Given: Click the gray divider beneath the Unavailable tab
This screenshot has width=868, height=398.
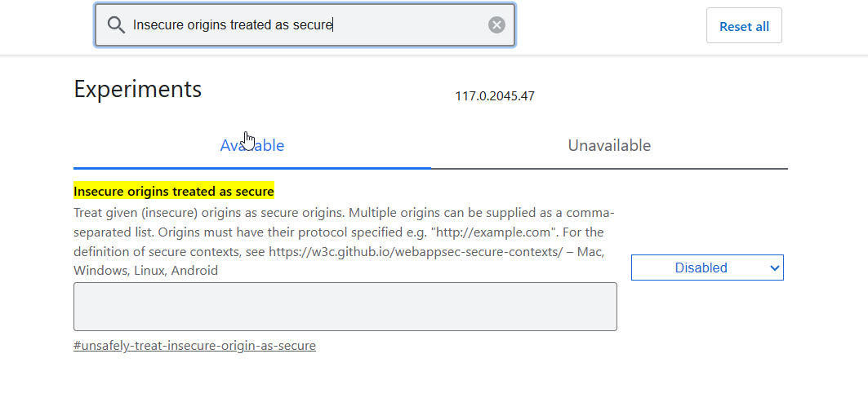Looking at the screenshot, I should (609, 168).
